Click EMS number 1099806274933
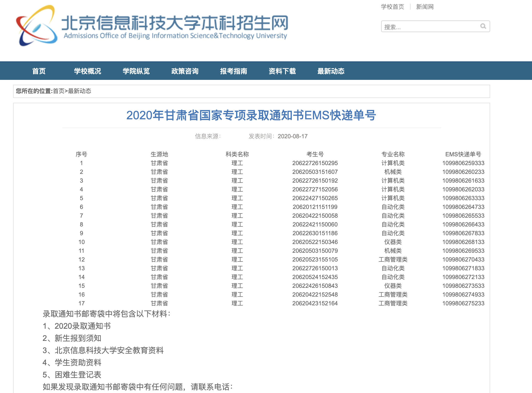This screenshot has width=532, height=393. 463,294
